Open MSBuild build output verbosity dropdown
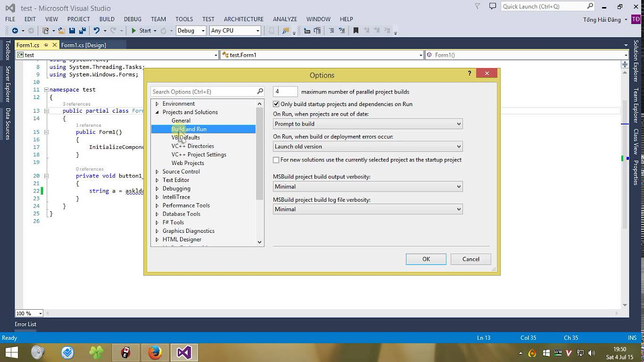This screenshot has height=362, width=644. tap(368, 187)
